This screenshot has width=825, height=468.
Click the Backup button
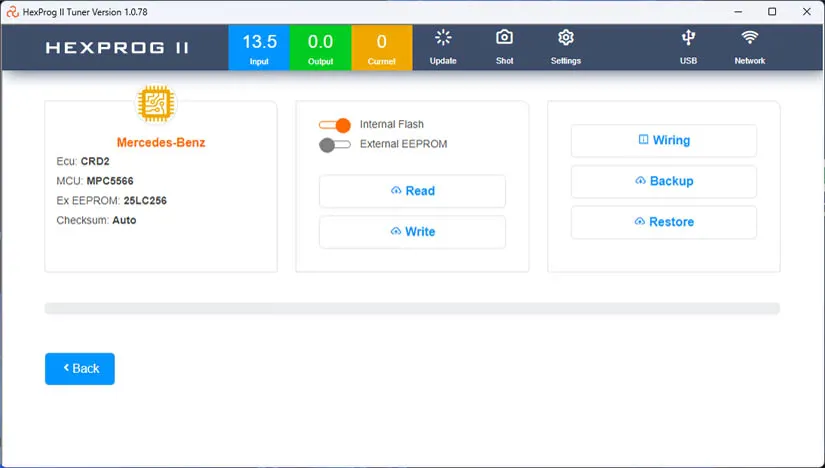tap(664, 181)
